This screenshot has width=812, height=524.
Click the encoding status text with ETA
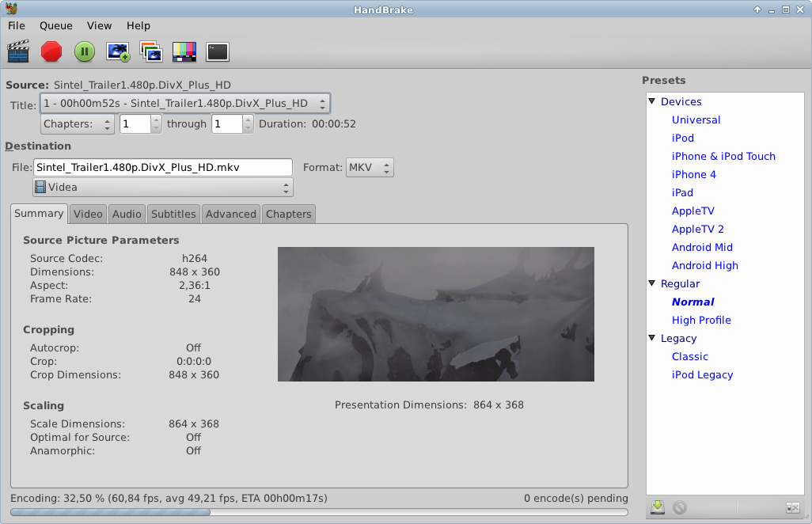tap(169, 498)
